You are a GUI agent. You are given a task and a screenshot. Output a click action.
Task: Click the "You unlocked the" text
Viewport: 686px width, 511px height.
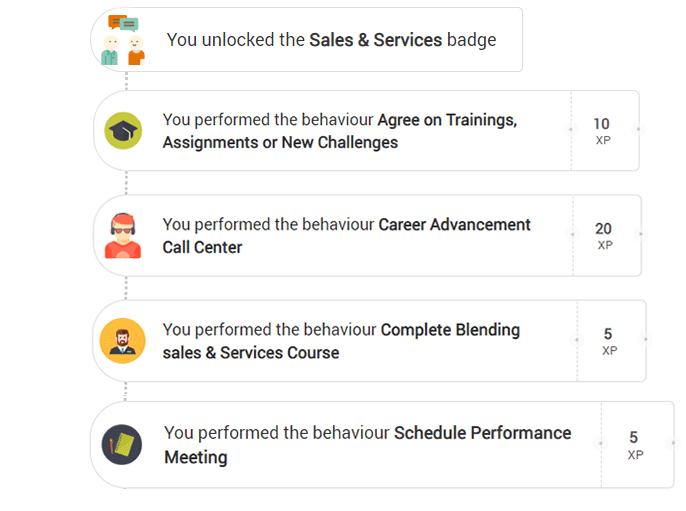pyautogui.click(x=235, y=40)
